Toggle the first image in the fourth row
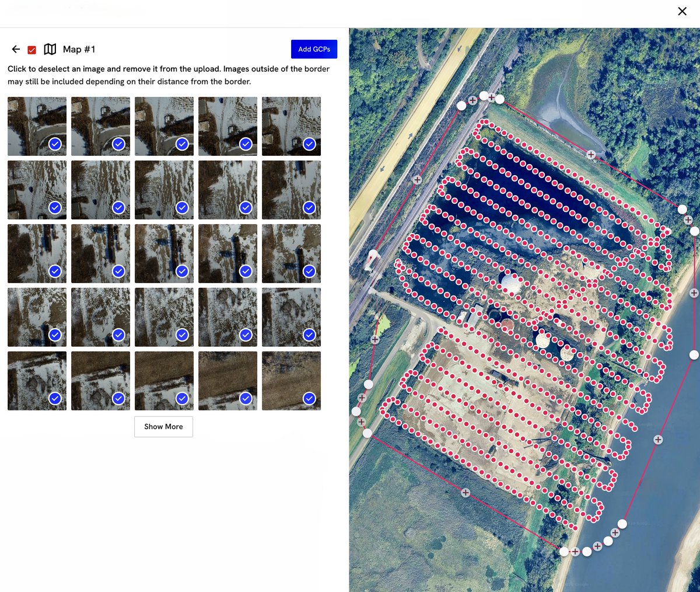The height and width of the screenshot is (592, 700). point(37,317)
